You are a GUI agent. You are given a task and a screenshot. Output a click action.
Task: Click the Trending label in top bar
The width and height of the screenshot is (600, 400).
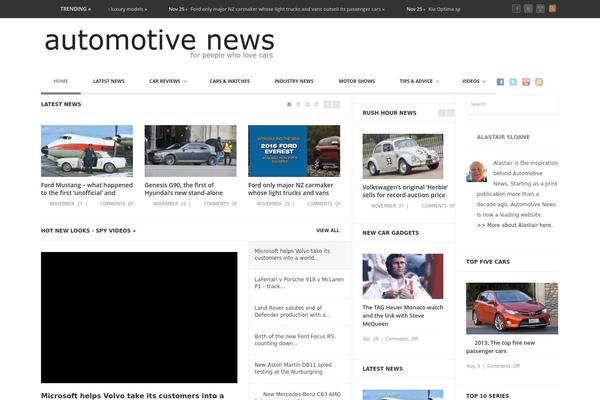point(75,9)
